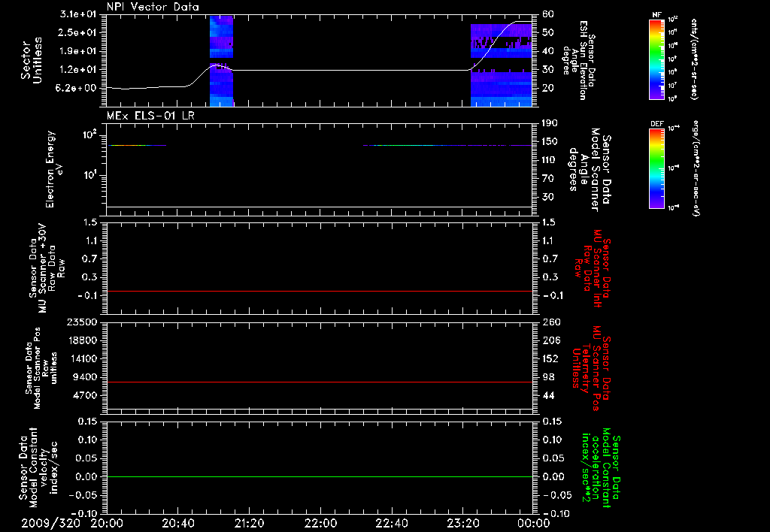770x532 pixels.
Task: Click the red line in Scanner Pos panel
Action: coord(320,382)
